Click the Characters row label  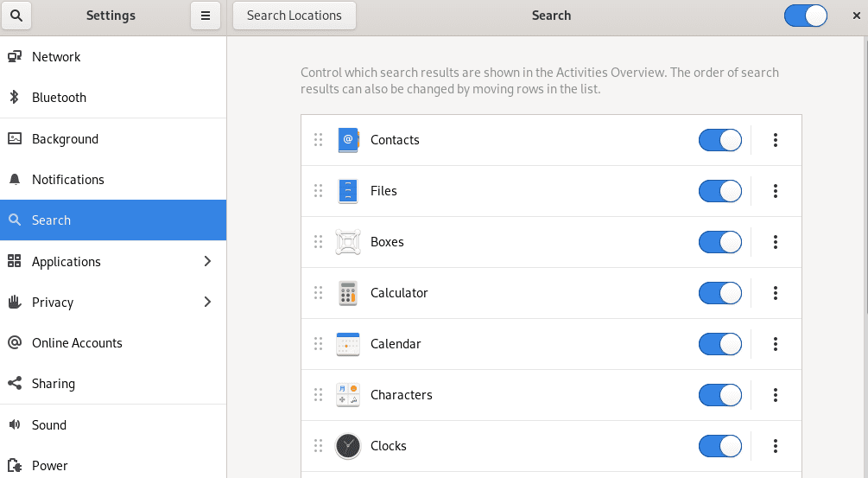click(x=402, y=395)
